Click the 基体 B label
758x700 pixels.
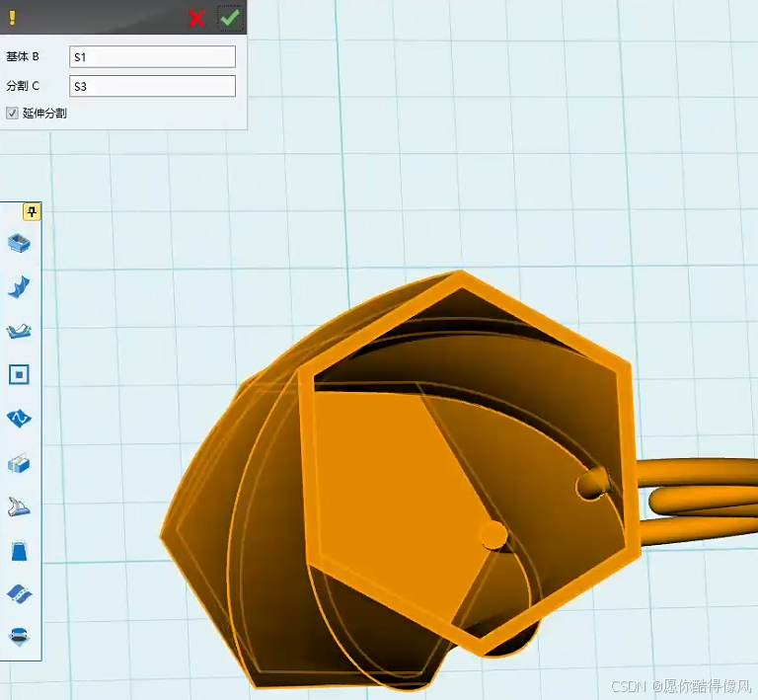23,56
